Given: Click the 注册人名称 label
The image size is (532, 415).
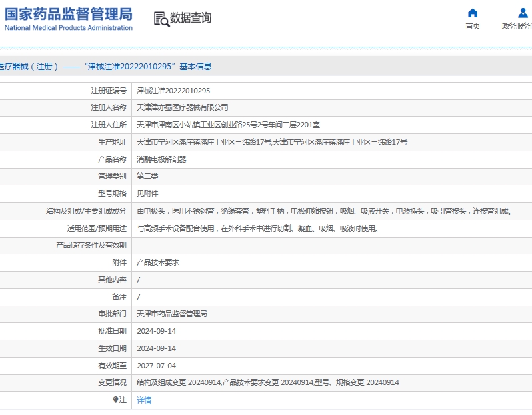Looking at the screenshot, I should [109, 107].
